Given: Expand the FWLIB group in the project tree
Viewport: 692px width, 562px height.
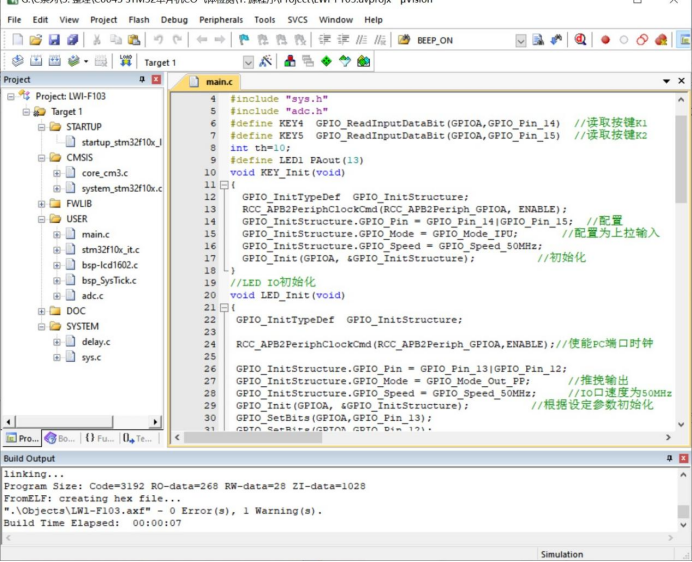Looking at the screenshot, I should pos(41,204).
